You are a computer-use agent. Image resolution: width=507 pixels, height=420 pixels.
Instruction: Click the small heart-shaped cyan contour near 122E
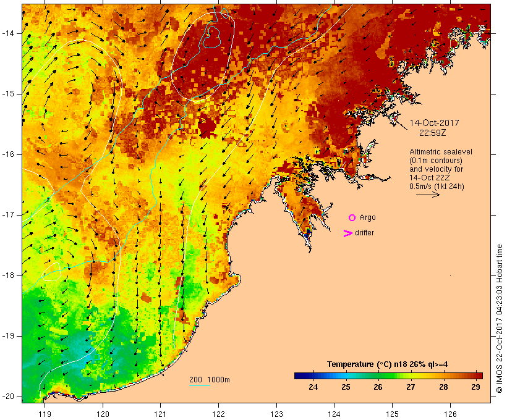(211, 37)
